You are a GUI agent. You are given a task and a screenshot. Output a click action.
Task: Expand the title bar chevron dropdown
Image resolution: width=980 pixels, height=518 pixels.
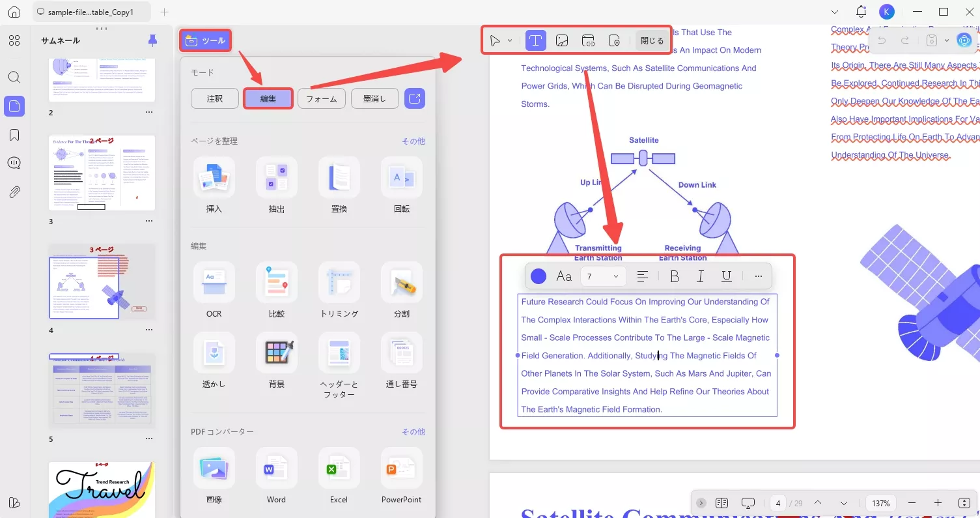coord(835,12)
